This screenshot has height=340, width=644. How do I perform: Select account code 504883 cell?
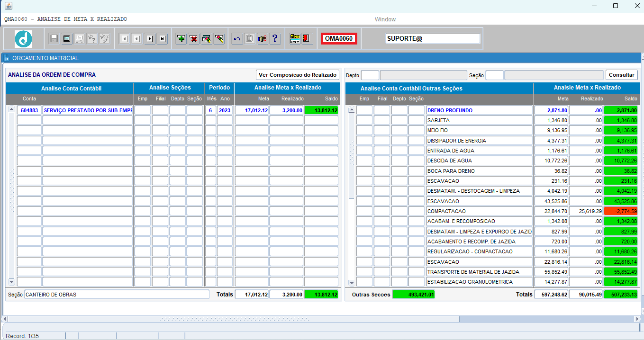(x=29, y=110)
